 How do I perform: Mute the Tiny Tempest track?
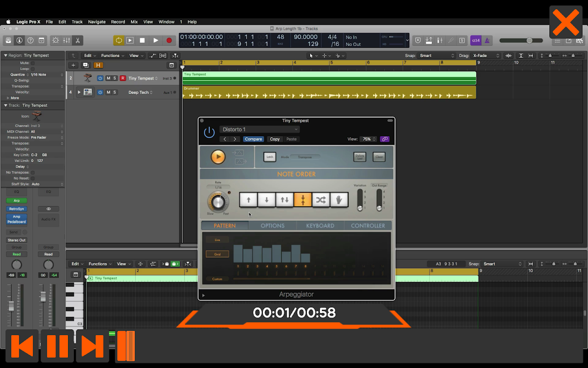pos(108,78)
